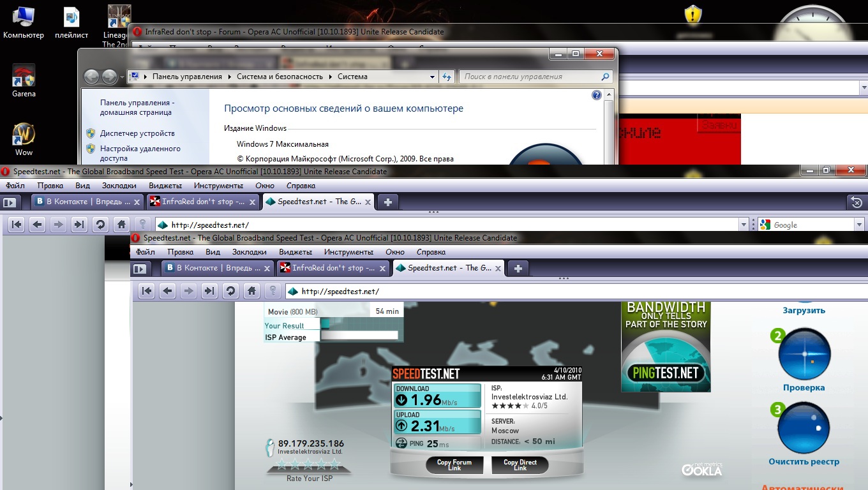Open Виджеты menu in front Opera window
This screenshot has height=490, width=868.
tap(296, 252)
